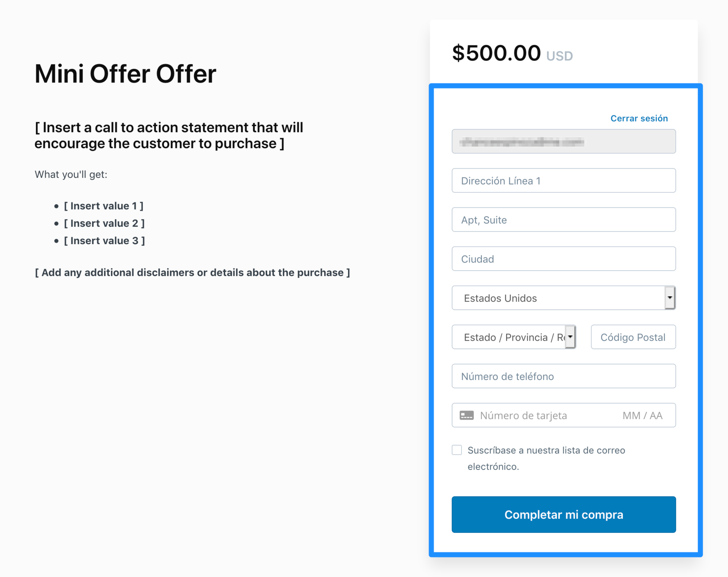Expand the Estado / Provincia dropdown
Viewport: 728px width, 577px height.
pos(514,337)
